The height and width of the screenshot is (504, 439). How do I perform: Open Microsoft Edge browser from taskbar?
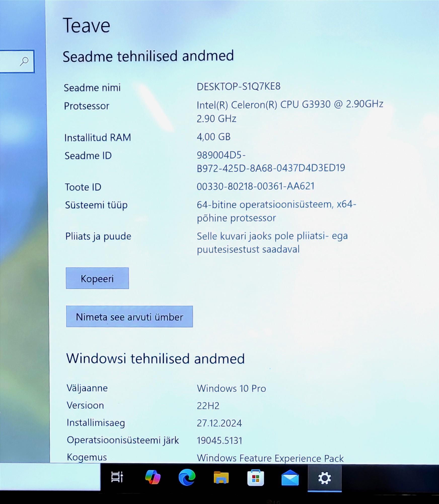187,477
